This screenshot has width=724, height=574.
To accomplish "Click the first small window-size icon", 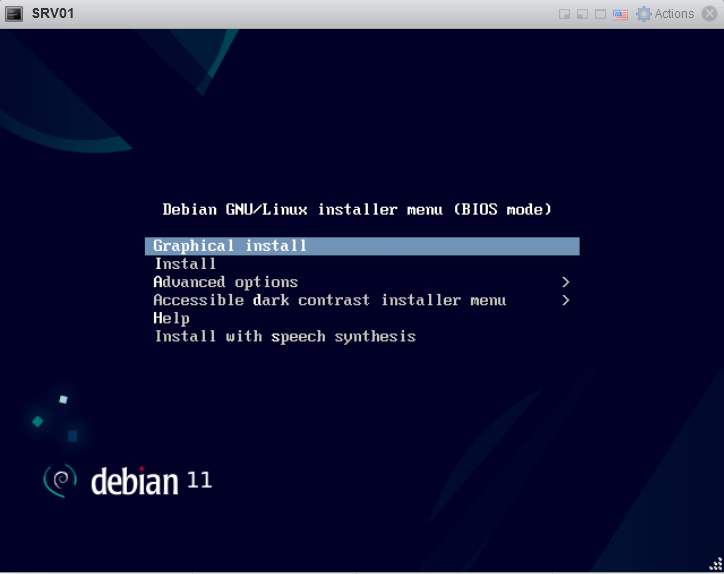I will (564, 14).
